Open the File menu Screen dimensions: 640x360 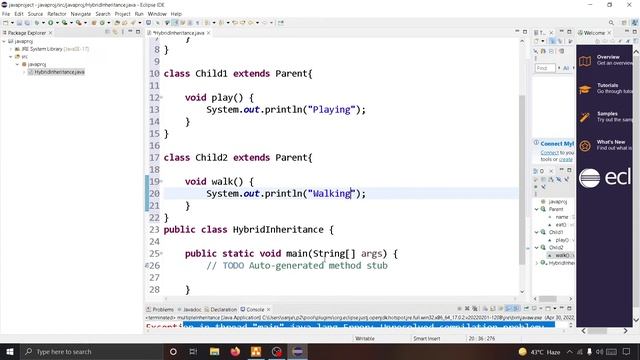tap(6, 14)
